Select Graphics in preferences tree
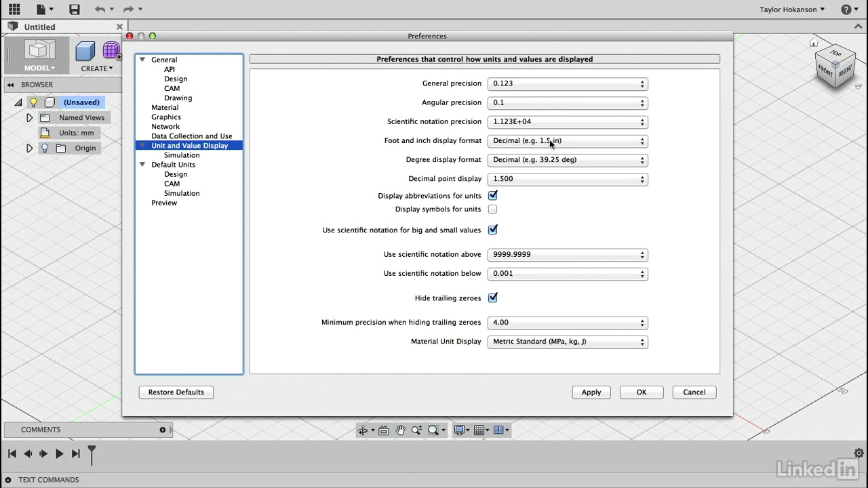 point(166,117)
